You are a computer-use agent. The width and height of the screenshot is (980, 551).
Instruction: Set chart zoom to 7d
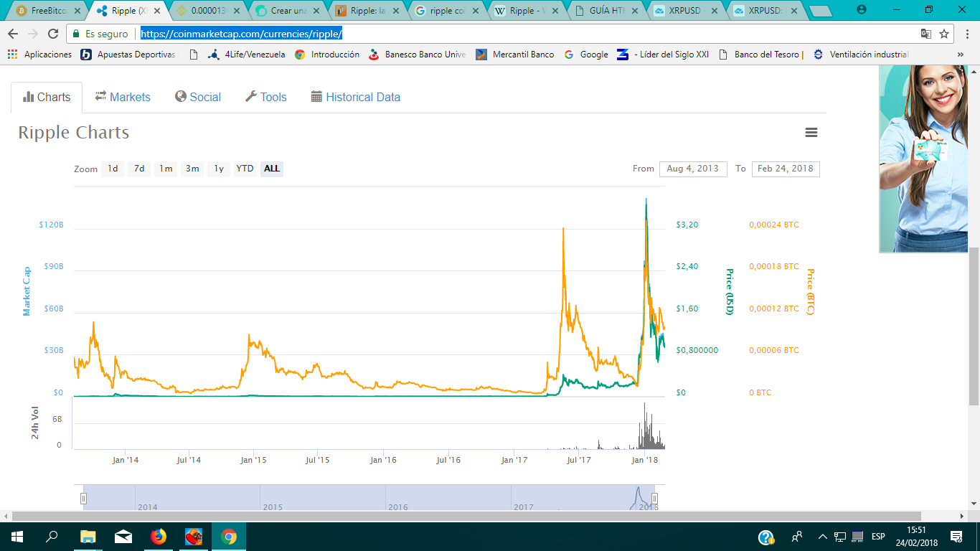pyautogui.click(x=139, y=169)
